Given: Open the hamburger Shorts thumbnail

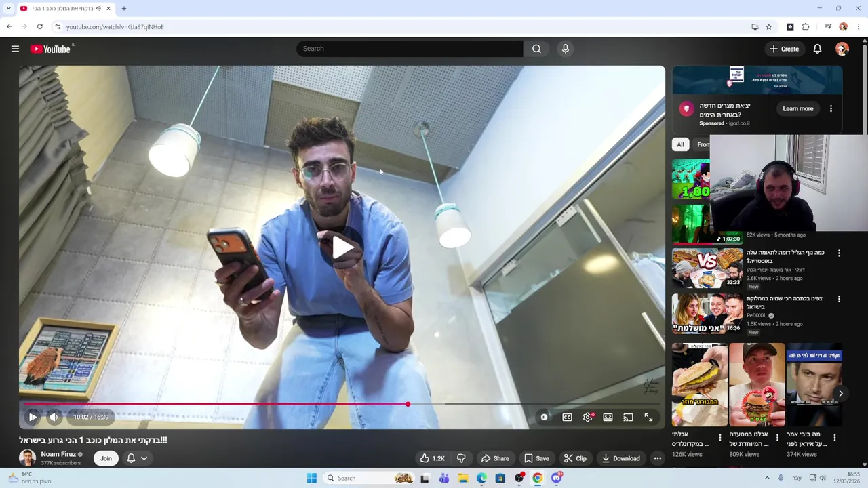Looking at the screenshot, I should [x=699, y=385].
